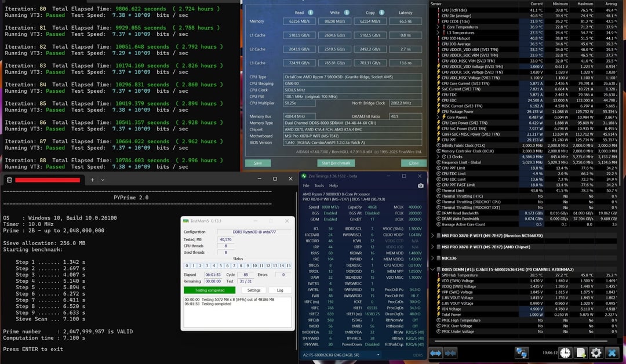Click ZenTimings Speed value 8000 MT/s
Image resolution: width=626 pixels, height=364 pixels.
(x=330, y=207)
